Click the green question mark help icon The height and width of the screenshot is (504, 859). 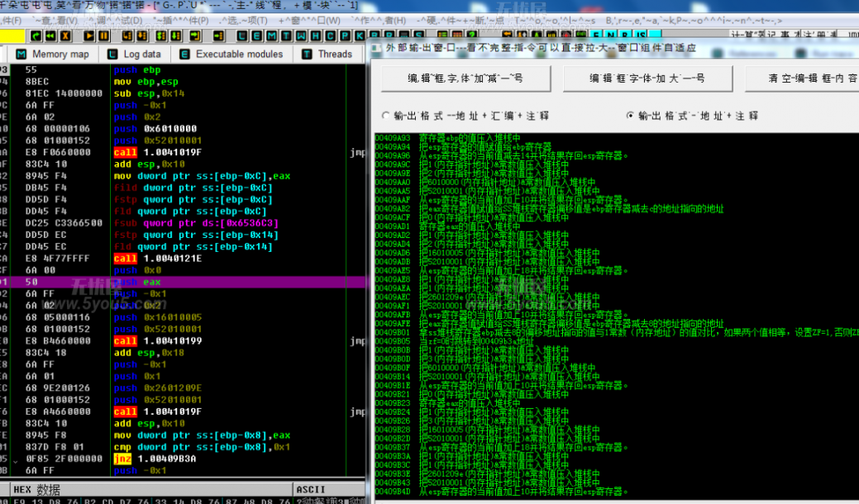click(x=472, y=35)
